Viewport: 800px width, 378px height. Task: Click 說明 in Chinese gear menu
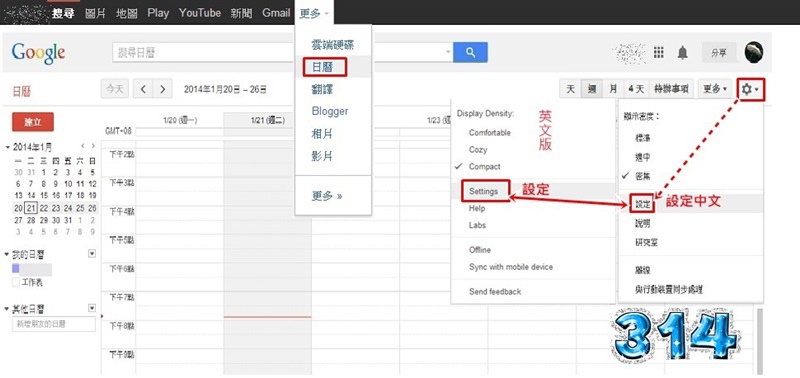642,223
